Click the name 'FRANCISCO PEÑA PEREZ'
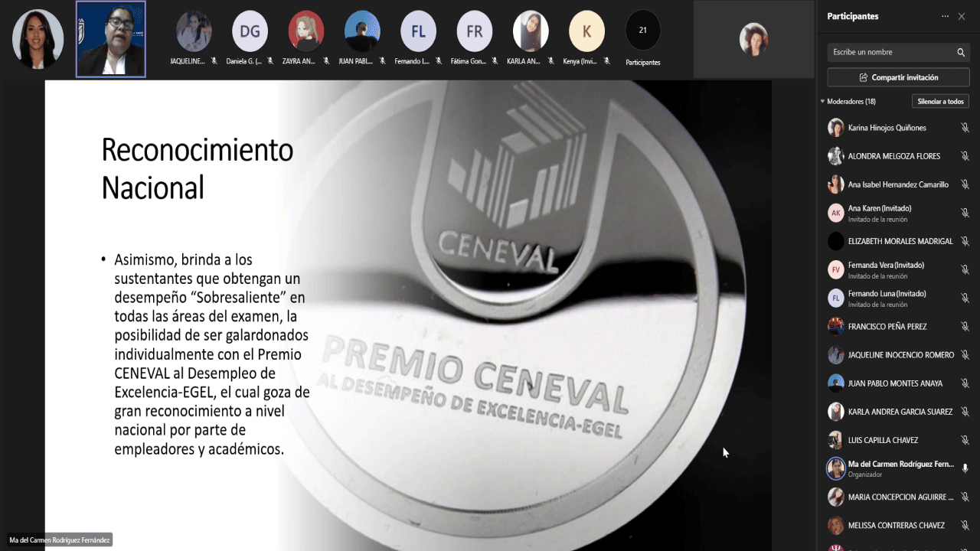Screen dimensions: 980x551 pos(887,327)
